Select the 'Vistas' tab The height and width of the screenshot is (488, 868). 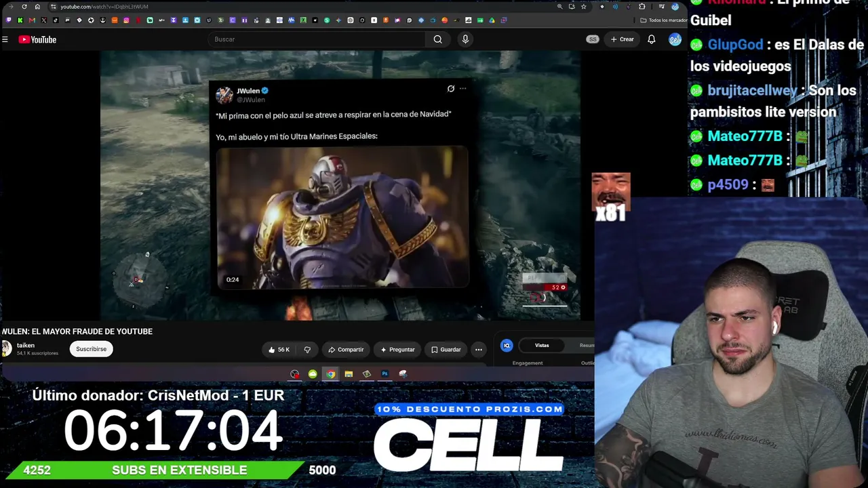tap(542, 346)
